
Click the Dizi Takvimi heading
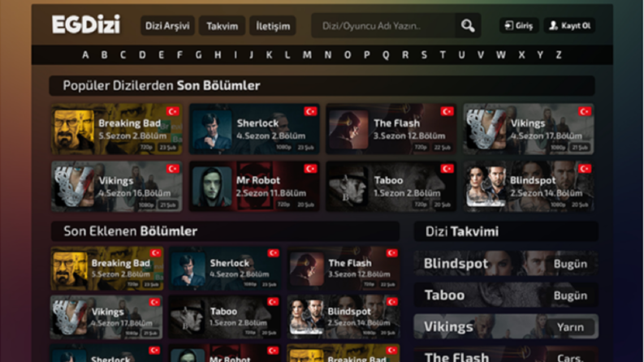tap(461, 231)
